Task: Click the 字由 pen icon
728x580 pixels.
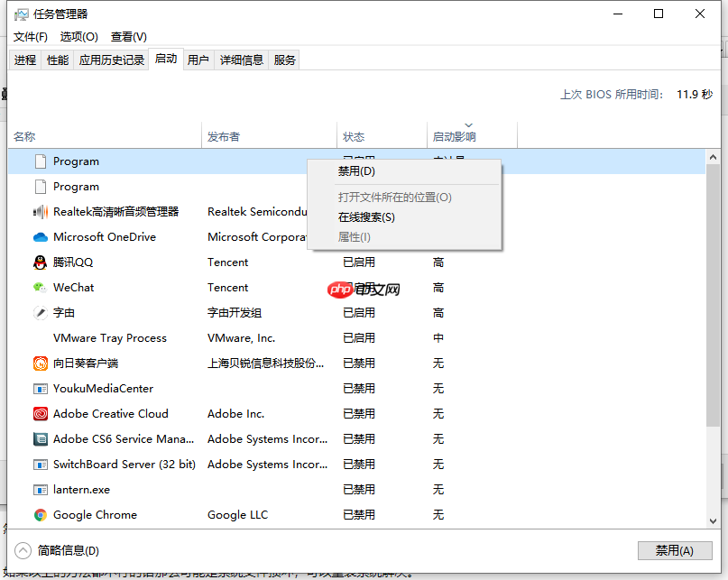Action: [x=41, y=313]
